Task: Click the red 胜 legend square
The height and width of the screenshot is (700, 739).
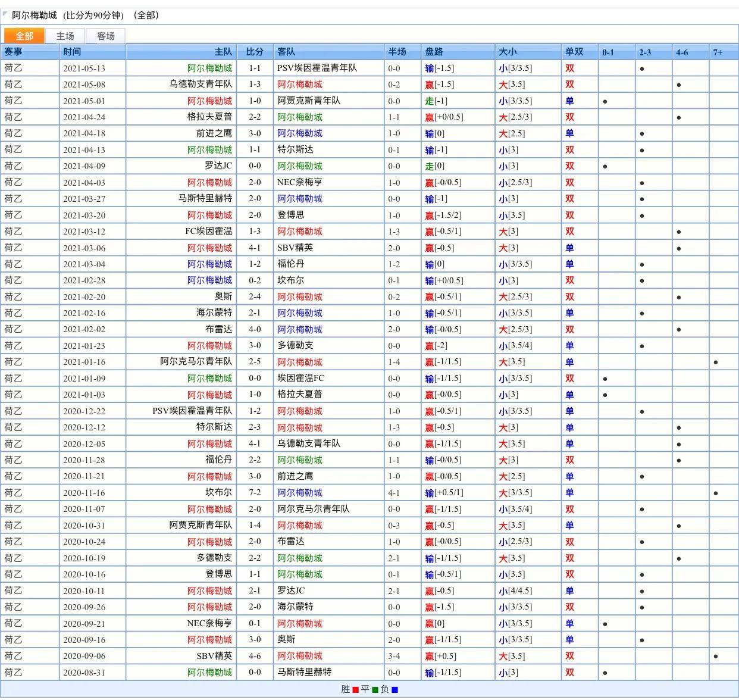Action: pyautogui.click(x=356, y=690)
